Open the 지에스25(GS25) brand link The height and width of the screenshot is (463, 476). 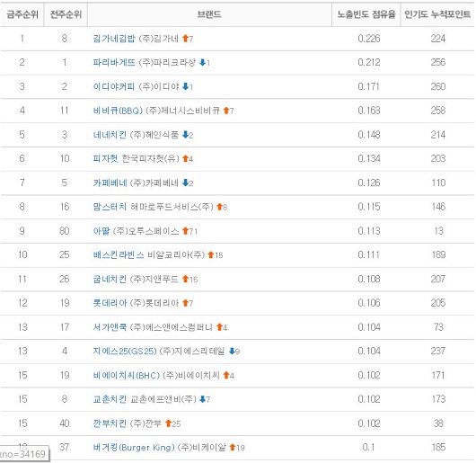click(125, 352)
